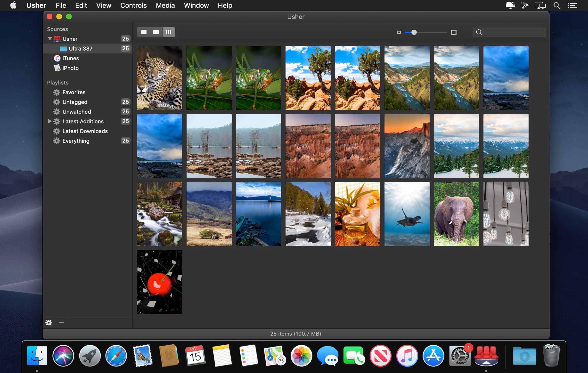Show the Everything playlist
This screenshot has width=588, height=373.
point(76,141)
